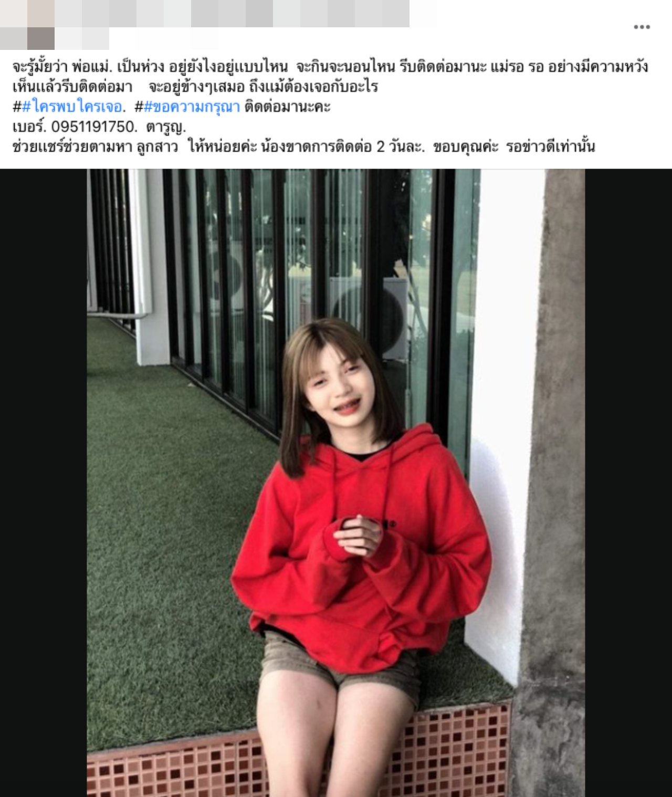The width and height of the screenshot is (672, 797).
Task: Click the black bar left of the photo
Action: [44, 483]
